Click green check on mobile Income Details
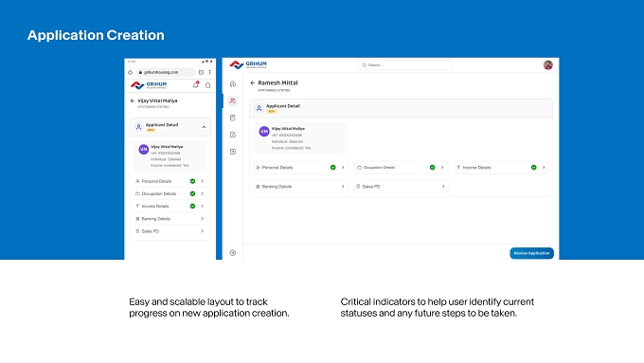The image size is (644, 363). [x=192, y=207]
